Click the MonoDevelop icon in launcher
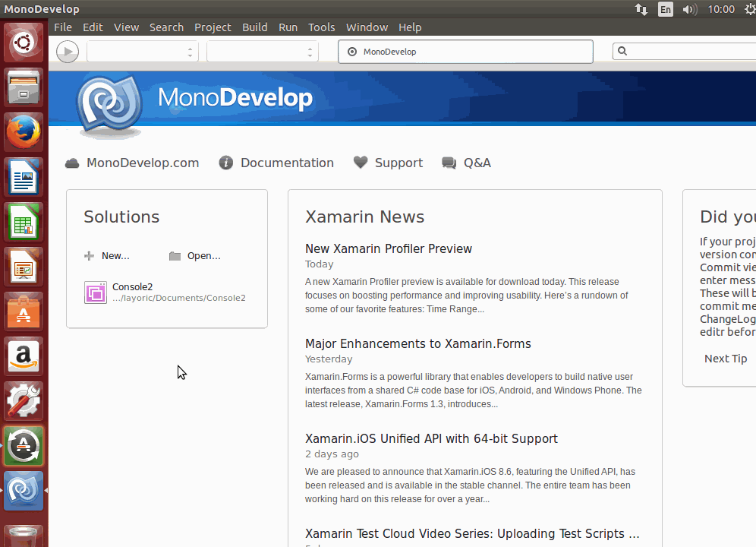 click(x=23, y=491)
